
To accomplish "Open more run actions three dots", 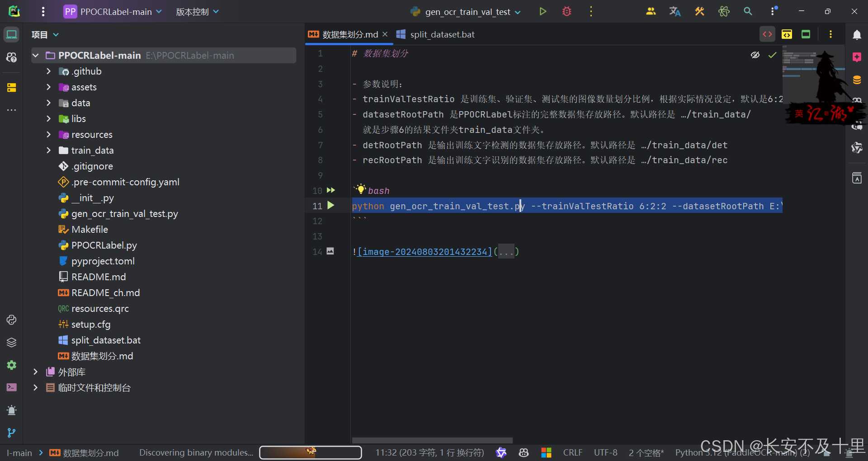I will click(x=591, y=12).
